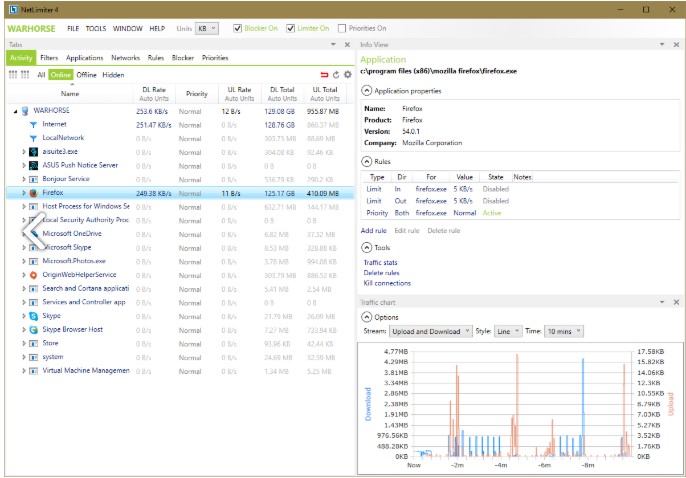Click the ASUS Push Notice Server icon
686x478 pixels.
(34, 165)
